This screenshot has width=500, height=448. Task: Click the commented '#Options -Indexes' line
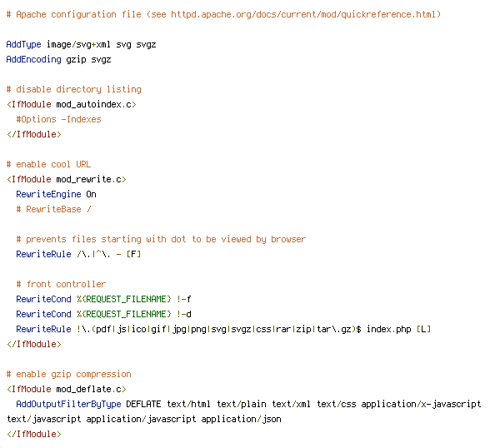point(58,119)
